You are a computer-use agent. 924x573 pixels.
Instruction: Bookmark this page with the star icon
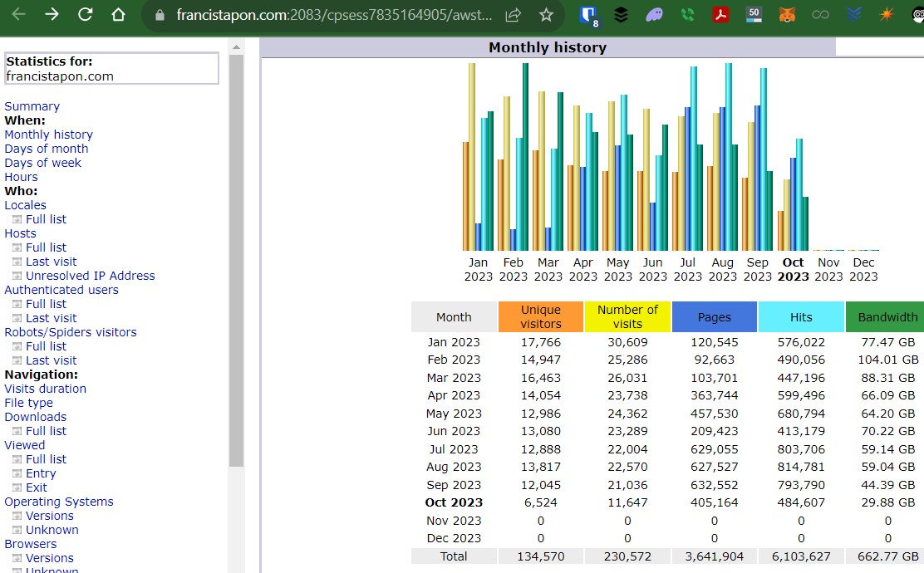(546, 15)
